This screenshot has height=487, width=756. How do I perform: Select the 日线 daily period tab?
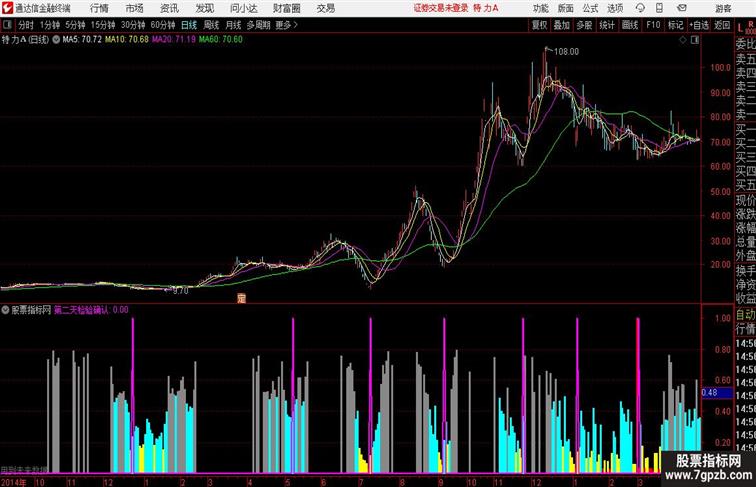pyautogui.click(x=189, y=25)
